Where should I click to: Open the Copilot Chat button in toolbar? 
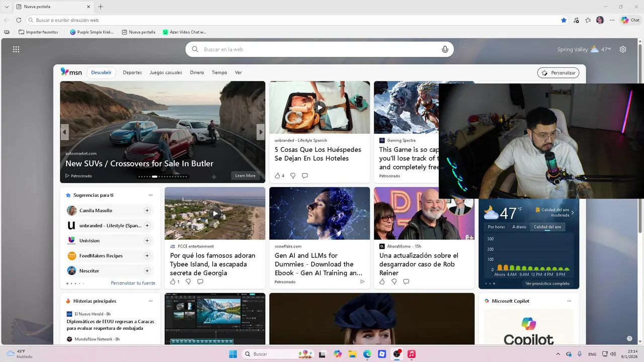coord(630,20)
